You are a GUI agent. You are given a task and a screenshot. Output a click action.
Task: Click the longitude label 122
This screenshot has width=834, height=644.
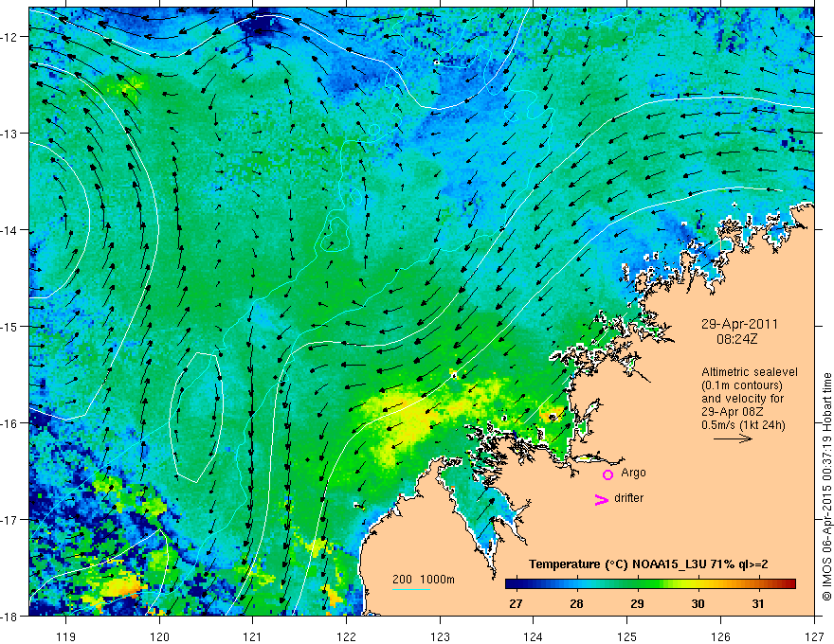(x=346, y=636)
